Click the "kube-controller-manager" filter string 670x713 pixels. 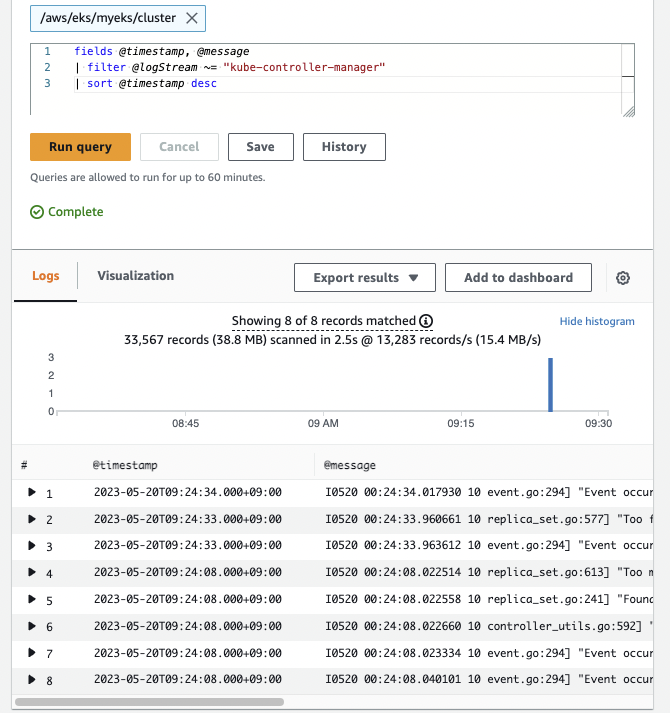coord(304,67)
